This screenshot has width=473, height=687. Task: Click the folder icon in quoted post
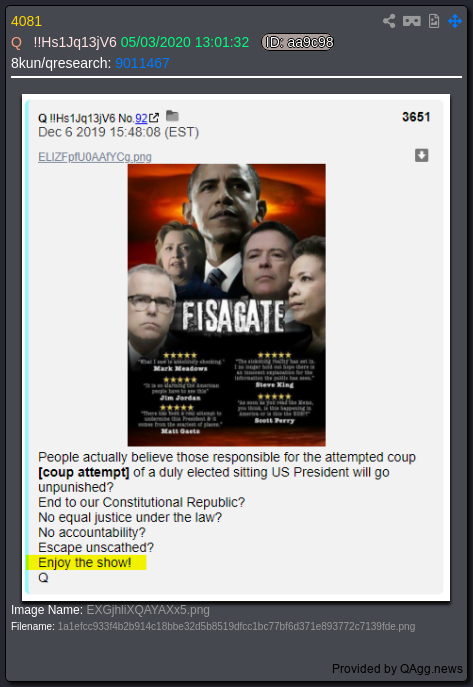coord(172,116)
